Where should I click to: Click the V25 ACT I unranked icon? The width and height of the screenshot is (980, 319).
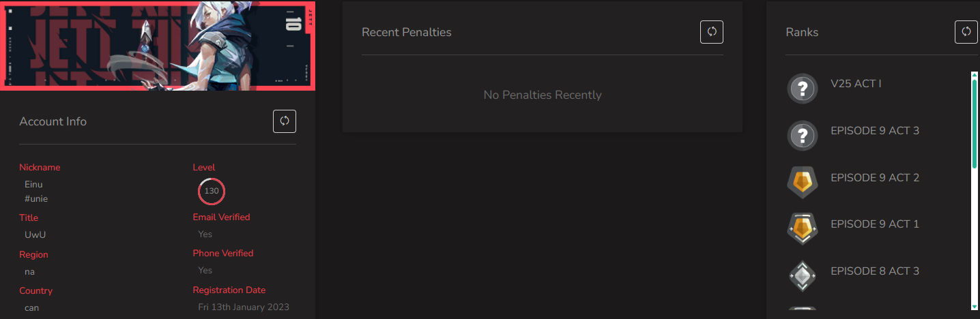(803, 89)
